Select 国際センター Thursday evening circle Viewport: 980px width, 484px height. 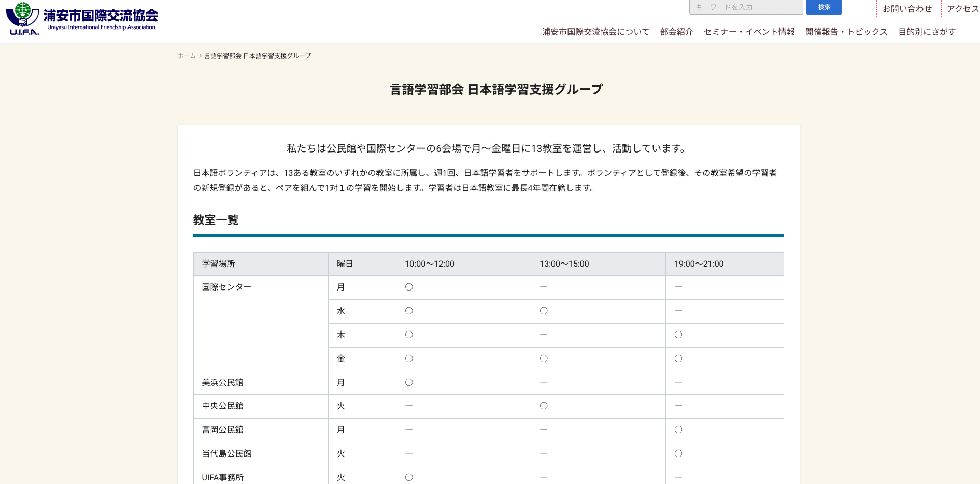678,335
